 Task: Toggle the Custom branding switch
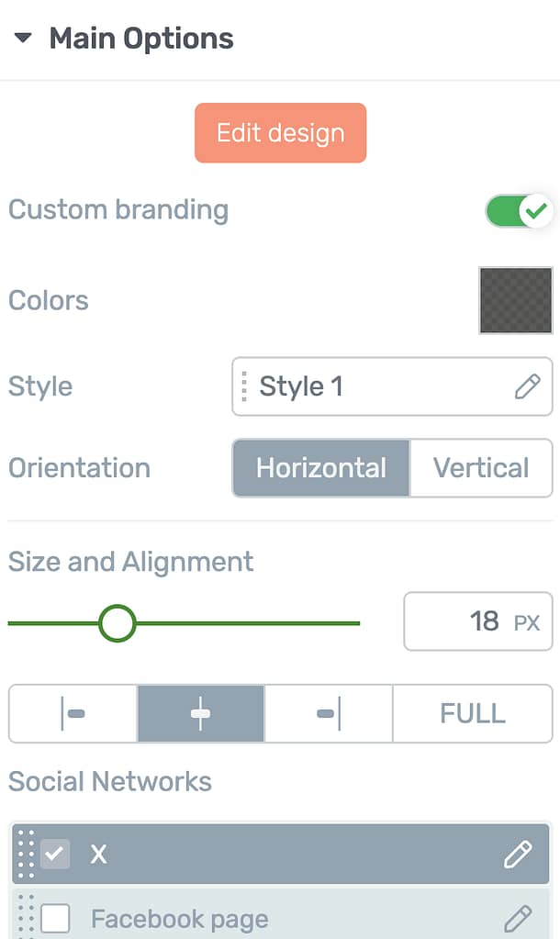(519, 211)
